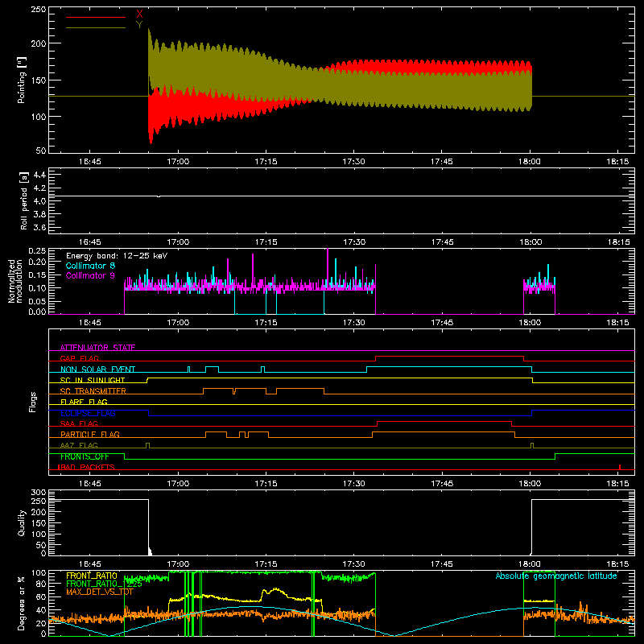
Task: Click the BAD_PACKETS spike near 18:15
Action: click(620, 467)
